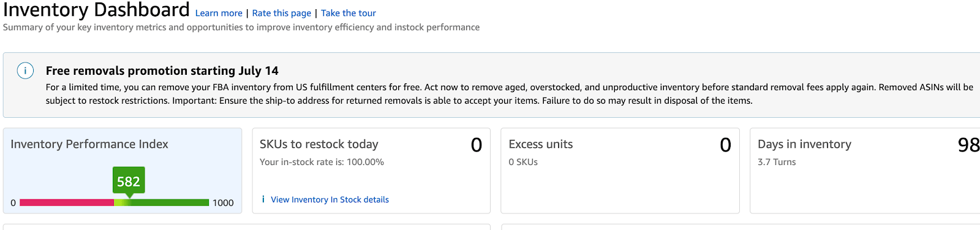Open View Inventory In Stock details

330,199
